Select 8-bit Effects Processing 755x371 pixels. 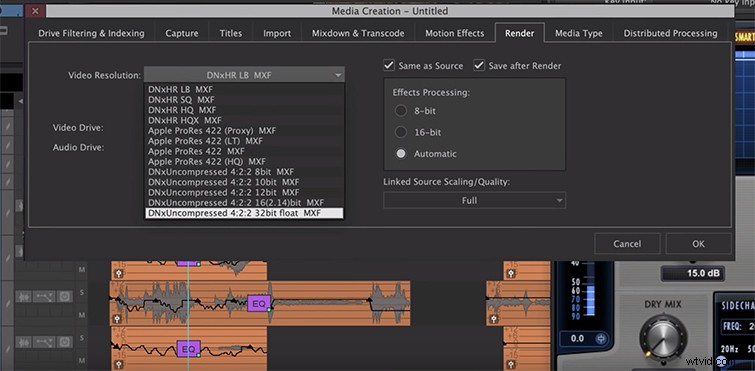401,111
